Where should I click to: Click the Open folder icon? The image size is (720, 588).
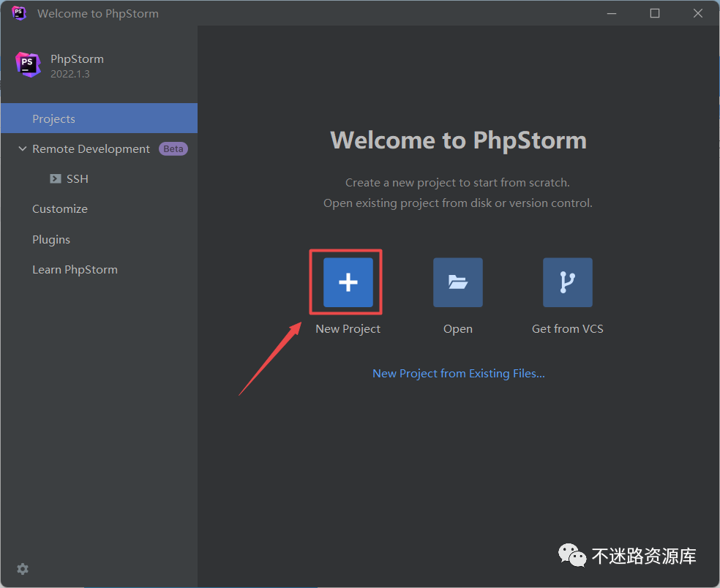(458, 282)
